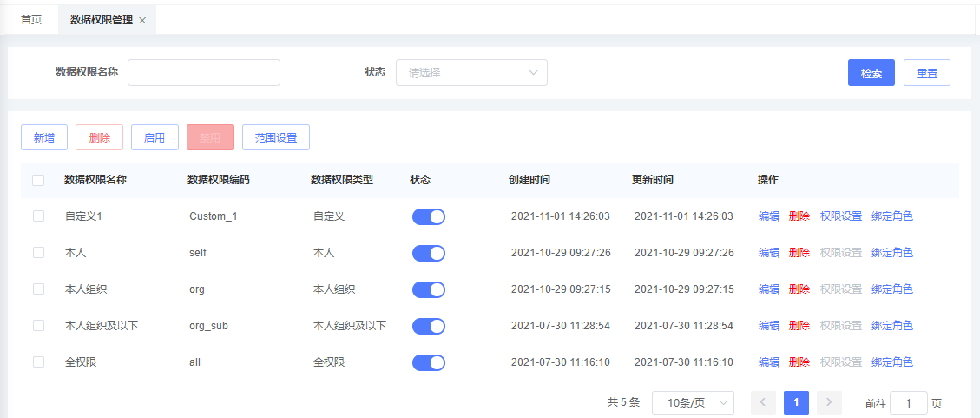Image resolution: width=980 pixels, height=418 pixels.
Task: Click 绑定角色 link in 全权限 row
Action: coord(891,362)
